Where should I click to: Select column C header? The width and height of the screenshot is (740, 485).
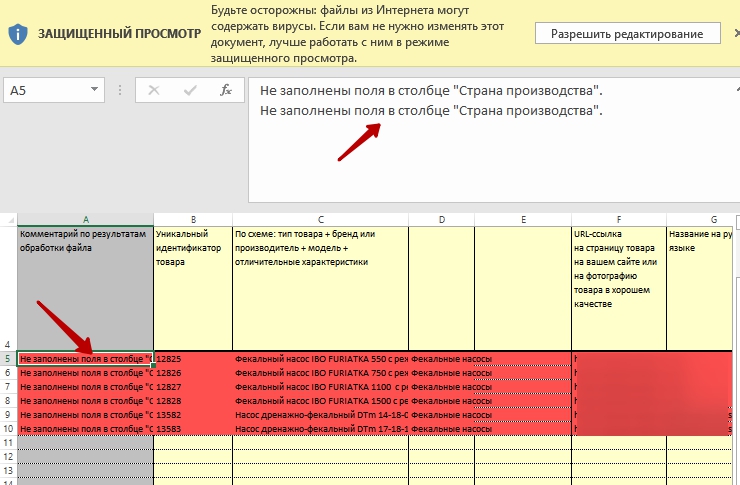coord(320,219)
